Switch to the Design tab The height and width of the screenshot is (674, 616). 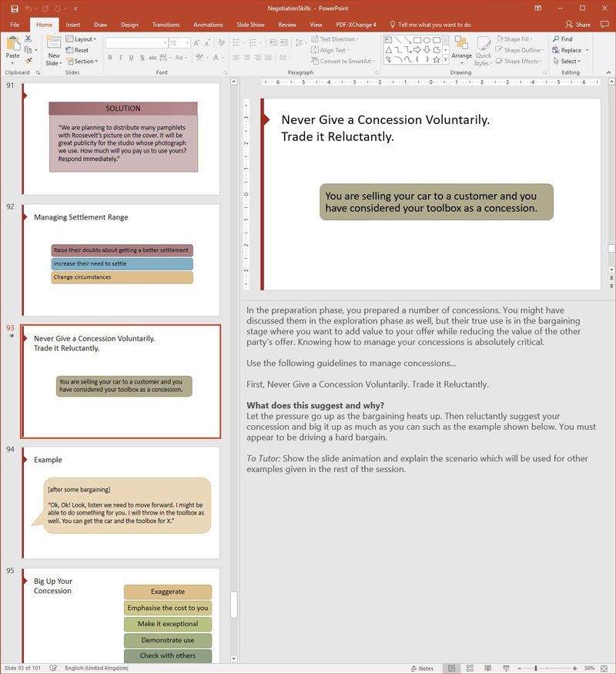click(x=129, y=25)
